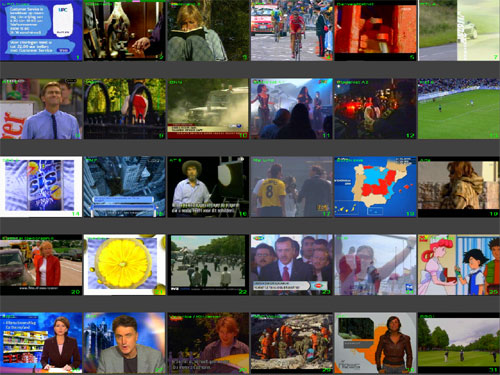Select the woman reading a book channel
This screenshot has width=500, height=375.
point(208,30)
